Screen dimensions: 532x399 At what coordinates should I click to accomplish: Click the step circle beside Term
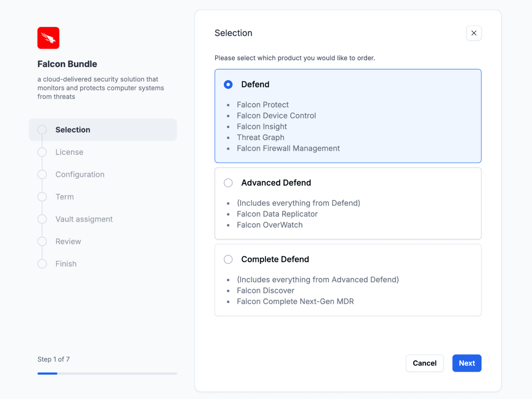click(x=42, y=197)
